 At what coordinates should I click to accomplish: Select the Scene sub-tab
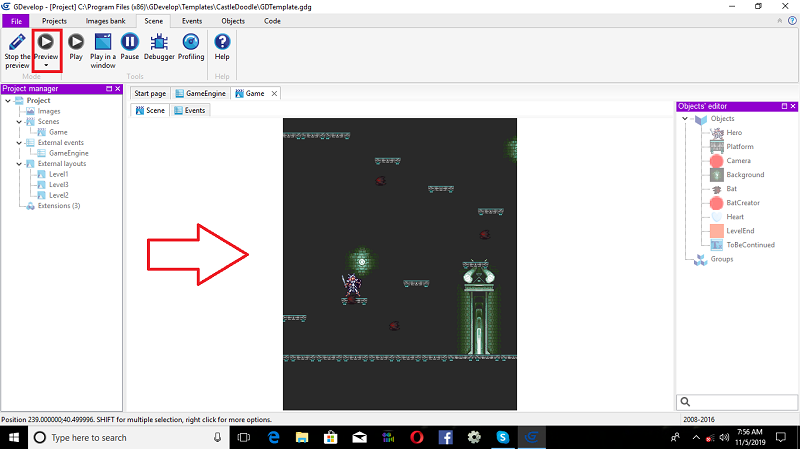tap(151, 110)
